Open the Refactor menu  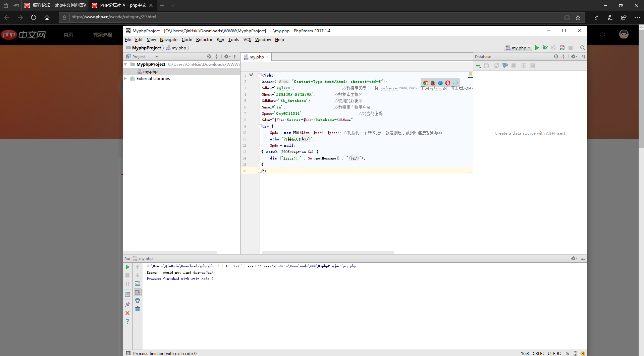click(204, 39)
